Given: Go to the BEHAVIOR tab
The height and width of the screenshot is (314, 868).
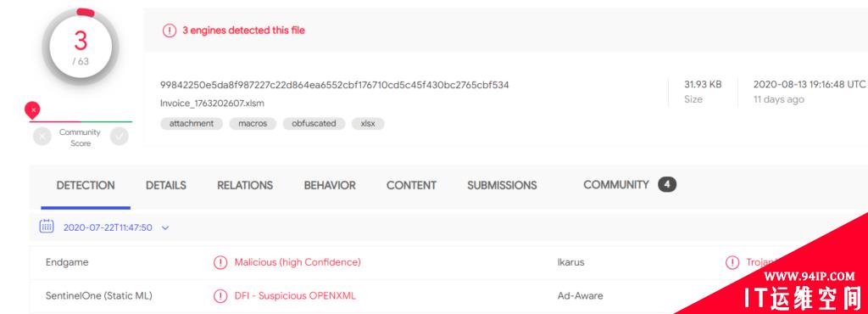Looking at the screenshot, I should coord(330,186).
